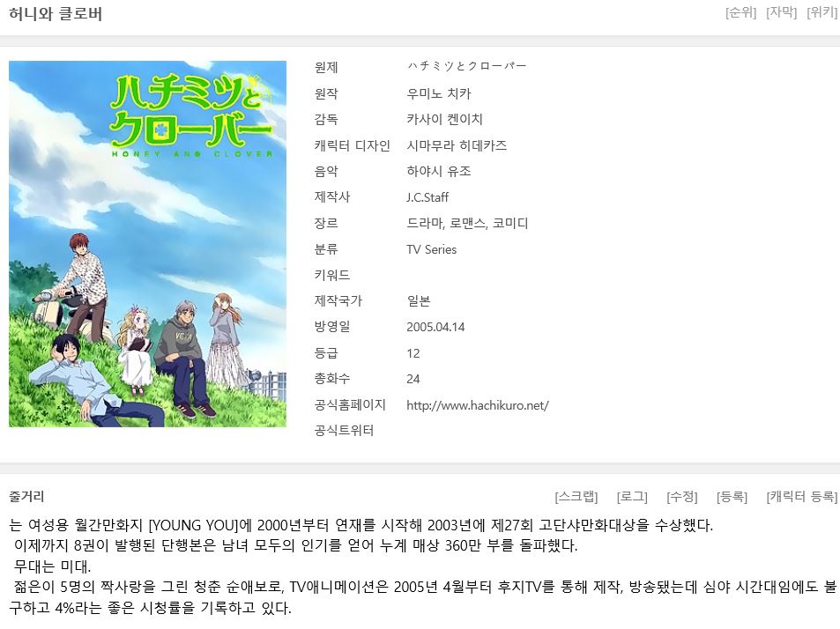
Task: Click the 장르 field label
Action: [x=326, y=223]
